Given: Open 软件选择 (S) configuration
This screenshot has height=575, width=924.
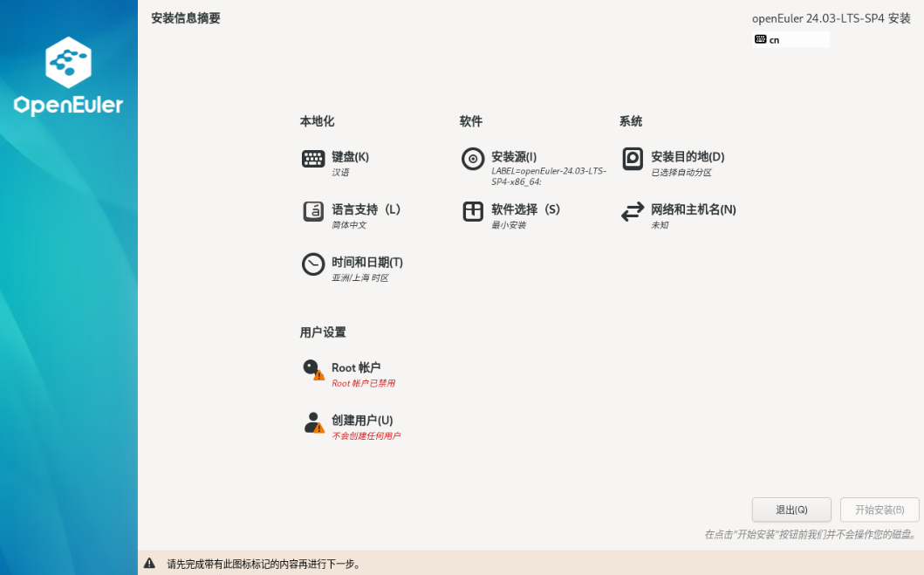Looking at the screenshot, I should click(x=525, y=209).
